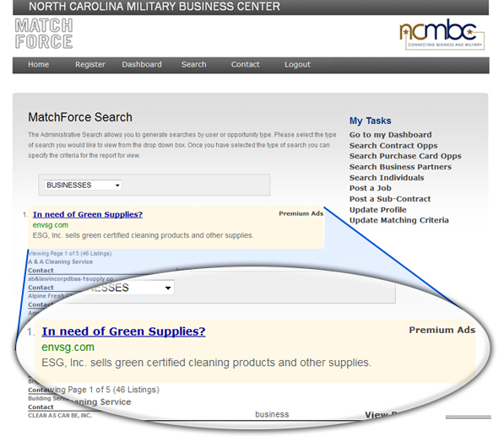Image resolution: width=504 pixels, height=436 pixels.
Task: Click 'Viewing Page 1 of 5 (46 Listings)' text
Action: pos(70,254)
